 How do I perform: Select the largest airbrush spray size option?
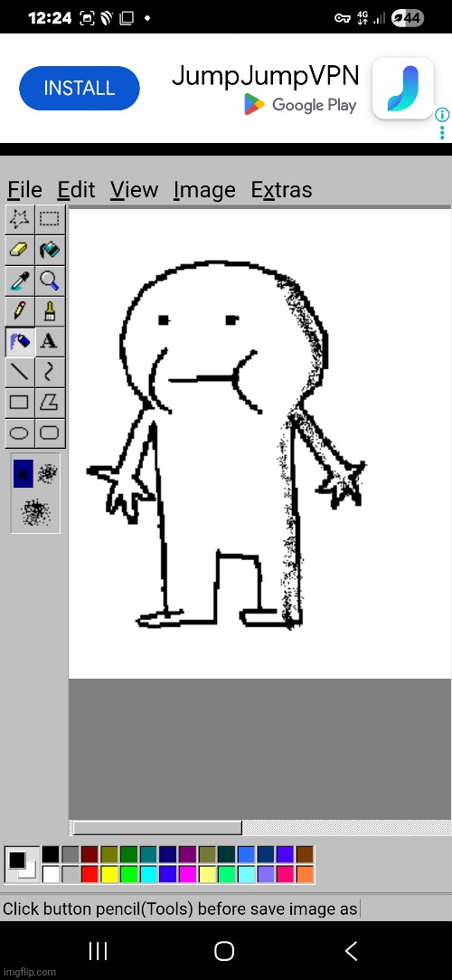tap(35, 512)
